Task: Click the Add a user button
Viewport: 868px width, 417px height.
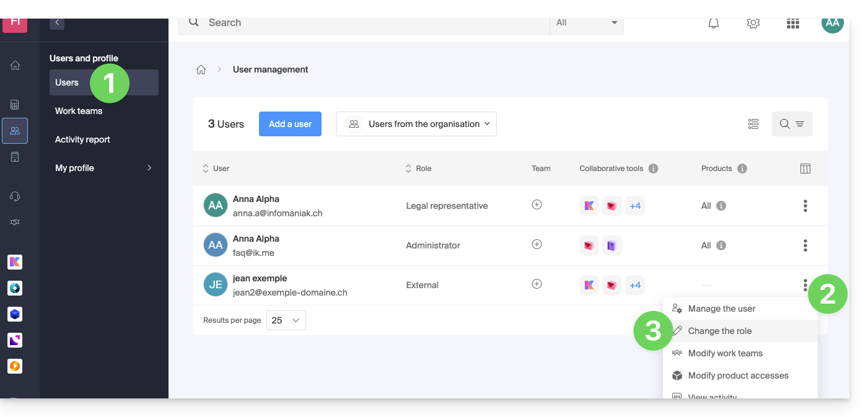Action: click(x=290, y=124)
